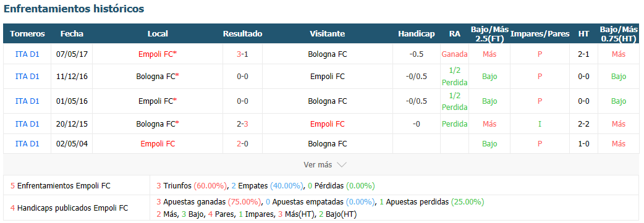Open ITA D1 link for 11/12/16 match
This screenshot has height=223, width=644.
[x=27, y=76]
